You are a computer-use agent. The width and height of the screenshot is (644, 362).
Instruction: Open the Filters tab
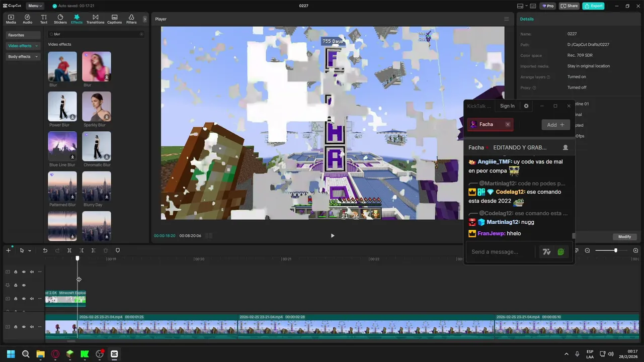tap(131, 19)
